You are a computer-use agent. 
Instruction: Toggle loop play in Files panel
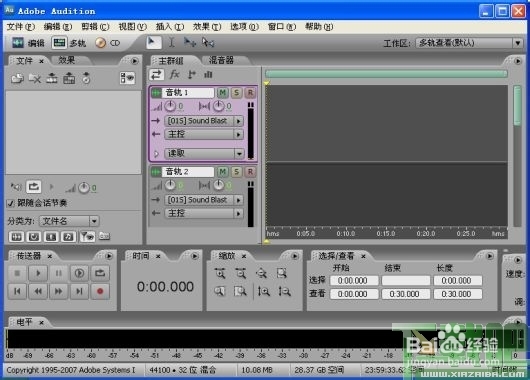(x=33, y=187)
